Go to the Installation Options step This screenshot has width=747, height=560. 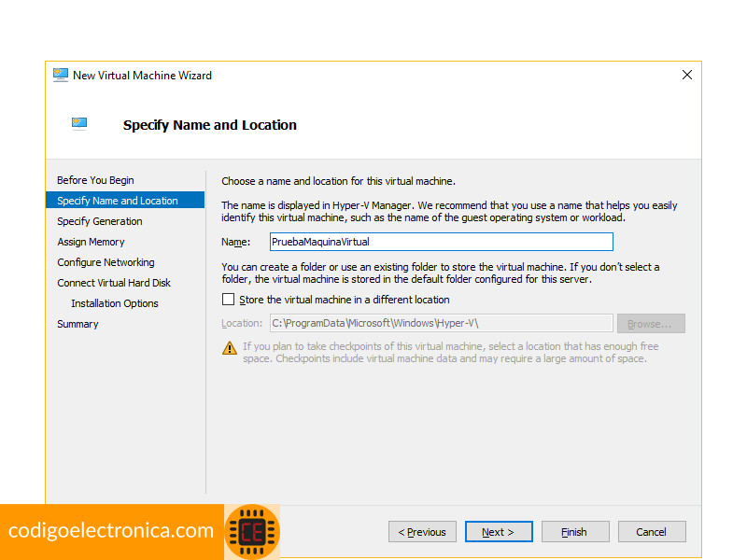pos(114,303)
